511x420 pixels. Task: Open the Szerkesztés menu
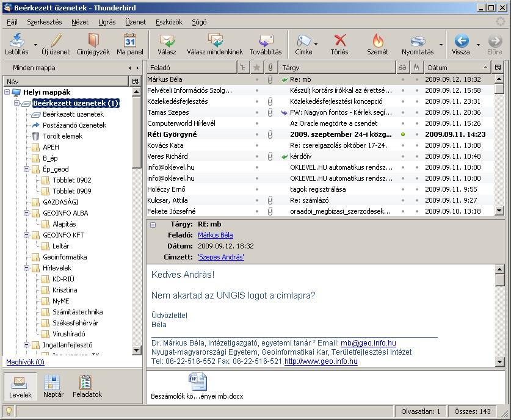coord(45,22)
